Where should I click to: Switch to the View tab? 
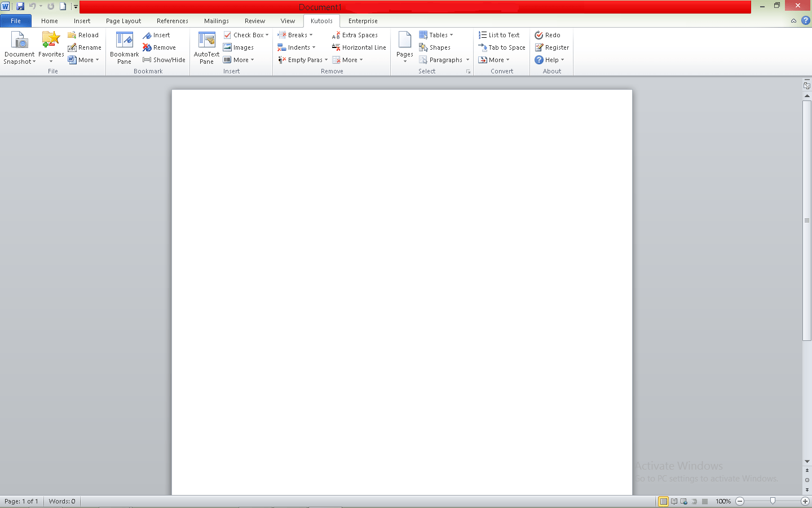pyautogui.click(x=288, y=21)
